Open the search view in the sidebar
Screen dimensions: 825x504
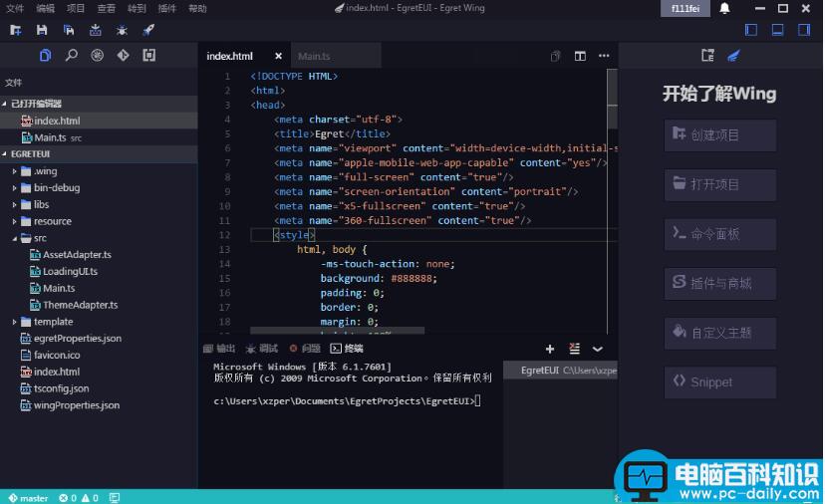(71, 56)
